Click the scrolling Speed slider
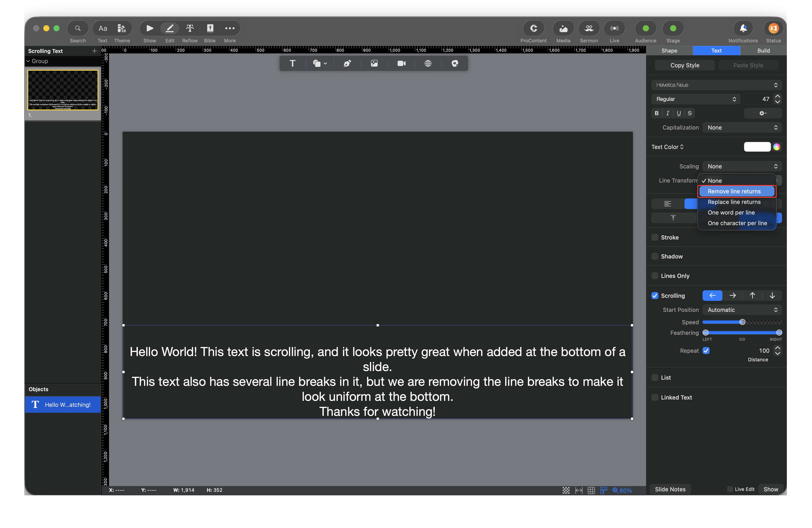This screenshot has height=528, width=812. [x=742, y=322]
